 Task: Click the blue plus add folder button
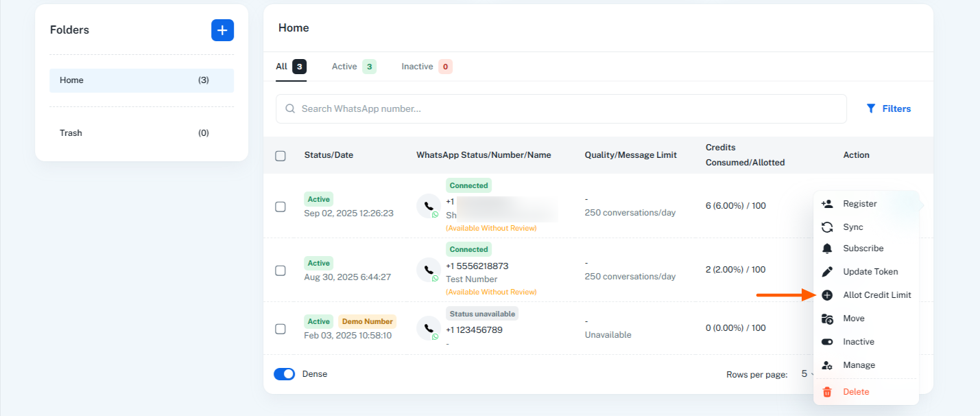point(222,30)
